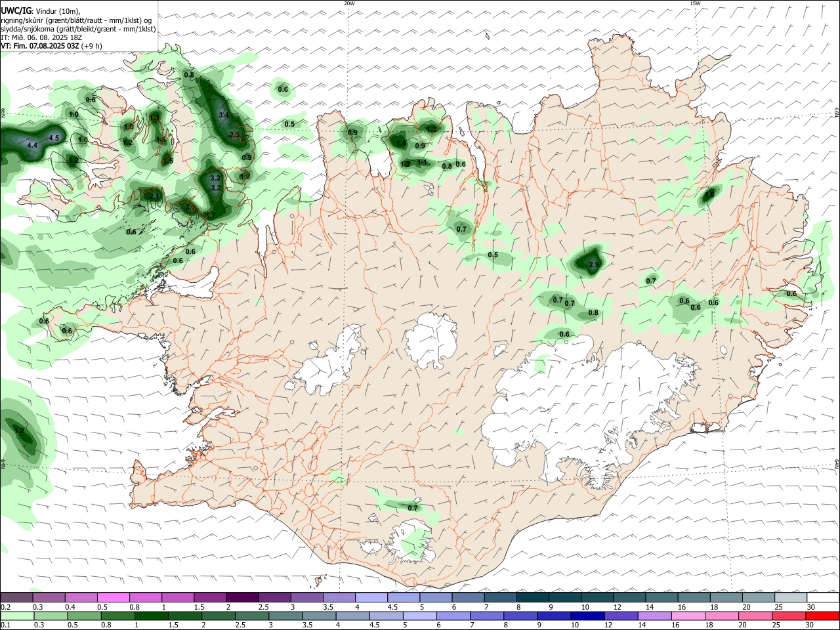Image resolution: width=840 pixels, height=630 pixels.
Task: Click the darkest green swatch labeled 1 in lower row
Action: [152, 616]
